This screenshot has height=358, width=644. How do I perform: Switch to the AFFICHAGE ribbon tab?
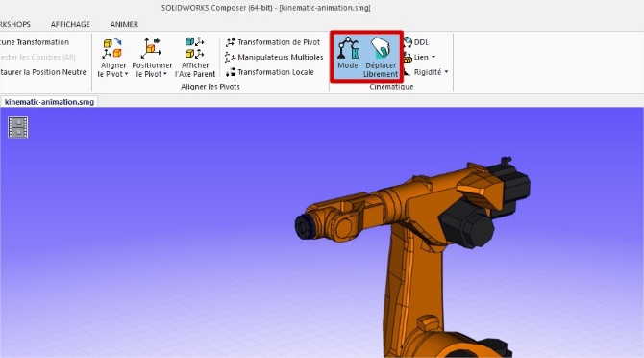(70, 24)
